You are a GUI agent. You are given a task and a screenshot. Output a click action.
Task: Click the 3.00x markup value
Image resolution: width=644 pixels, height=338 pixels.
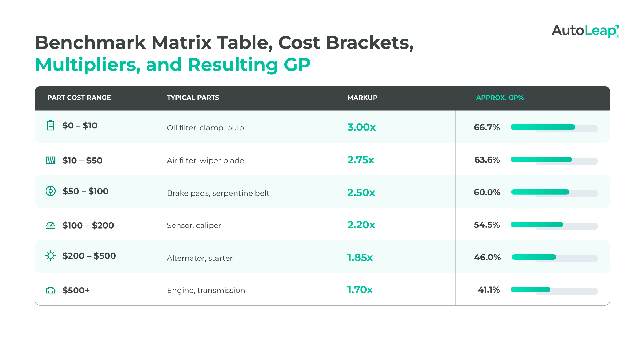[361, 127]
